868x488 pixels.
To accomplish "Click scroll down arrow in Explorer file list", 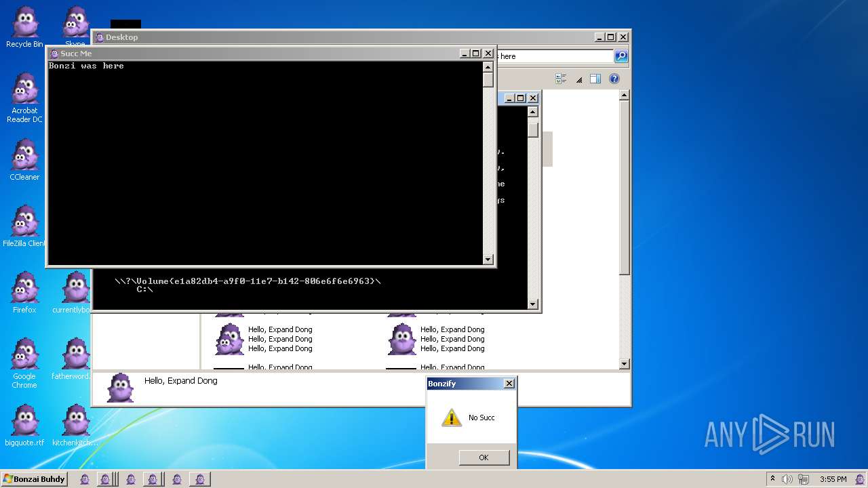I will coord(625,364).
